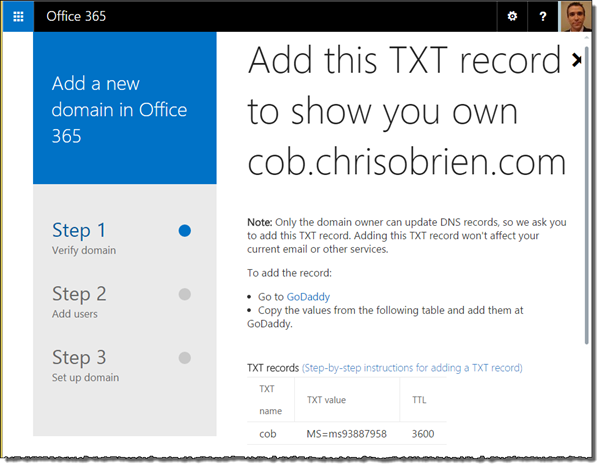Click the Note paragraph about DNS records
602x468 pixels.
click(407, 236)
